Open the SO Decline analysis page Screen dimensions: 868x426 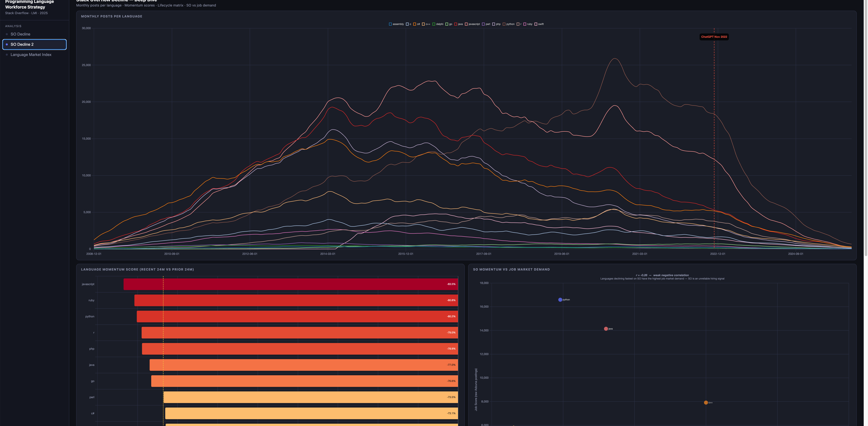tap(34, 34)
